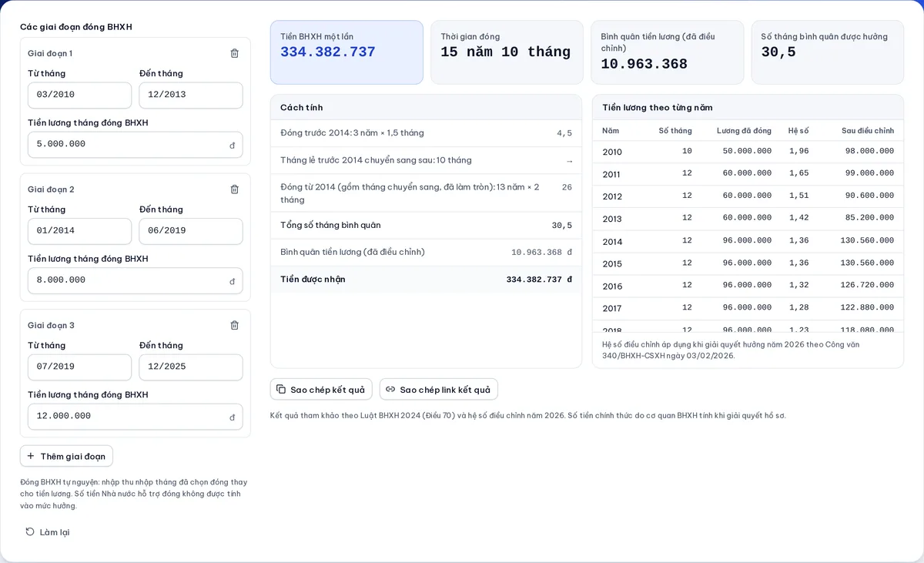Edit Đến tháng field showing 06/2019
Viewport: 924px width, 563px height.
pyautogui.click(x=191, y=231)
